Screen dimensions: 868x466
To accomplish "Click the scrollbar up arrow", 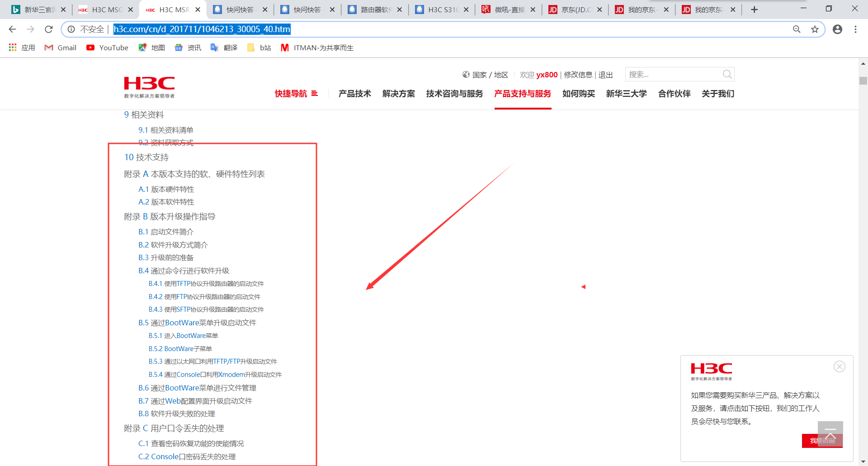I will click(x=863, y=64).
